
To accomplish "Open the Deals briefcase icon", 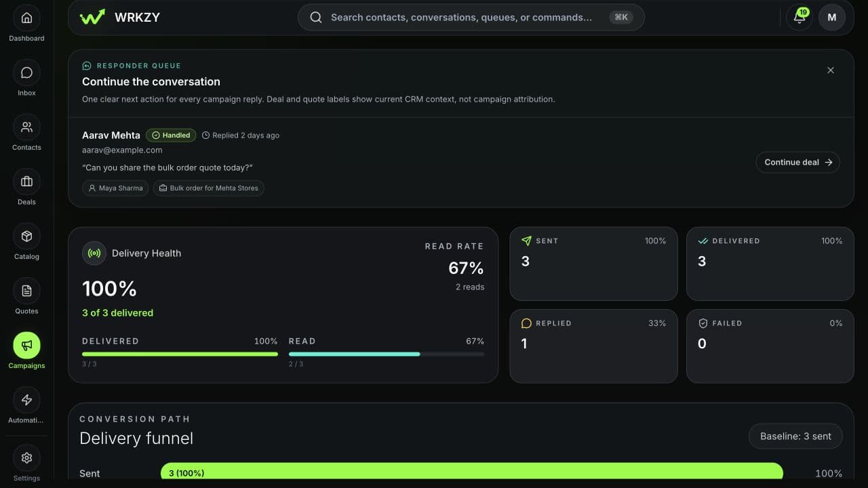I will (26, 182).
